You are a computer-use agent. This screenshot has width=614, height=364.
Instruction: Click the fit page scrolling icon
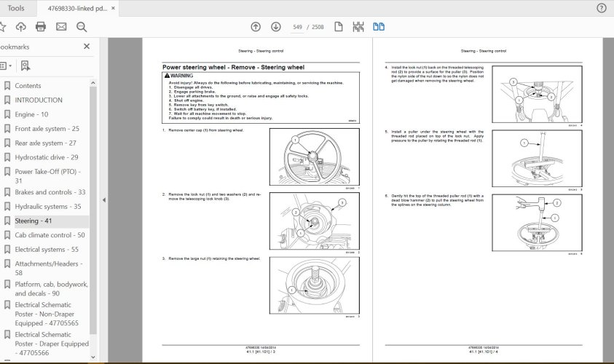[x=358, y=27]
